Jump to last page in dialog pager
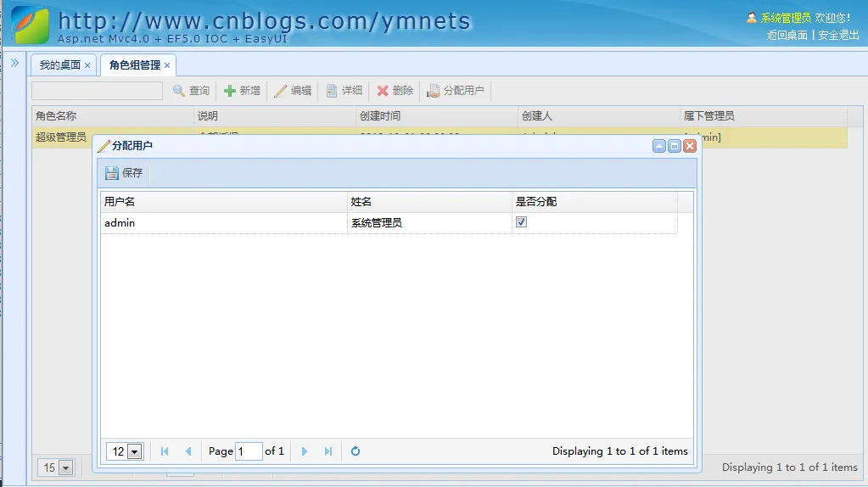The height and width of the screenshot is (487, 868). click(x=328, y=451)
